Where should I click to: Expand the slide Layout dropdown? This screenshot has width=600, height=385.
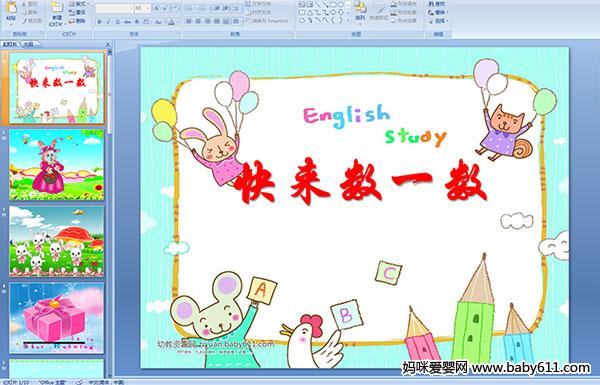coord(78,4)
